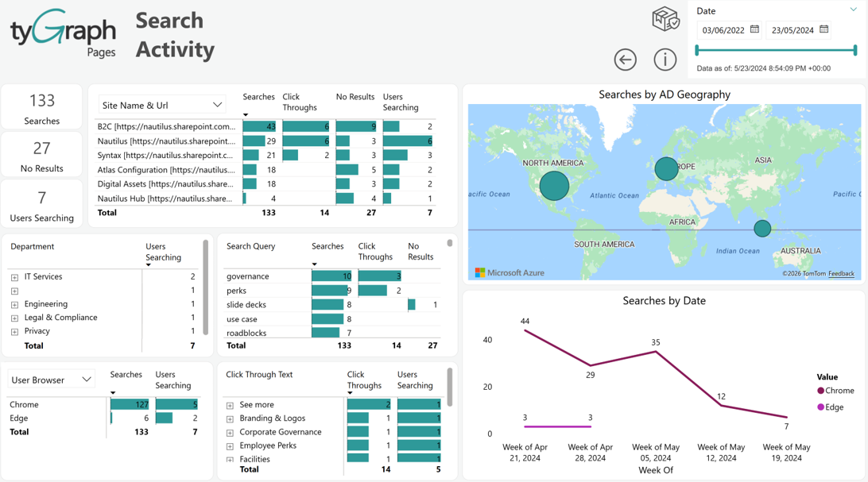Viewport: 868px width, 482px height.
Task: Select the Southeast Asia map bubble
Action: [762, 228]
